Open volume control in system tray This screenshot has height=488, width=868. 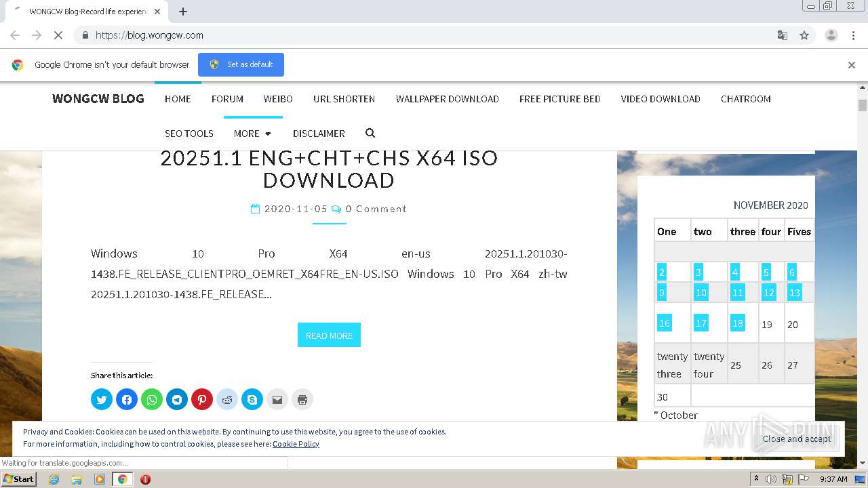click(771, 479)
